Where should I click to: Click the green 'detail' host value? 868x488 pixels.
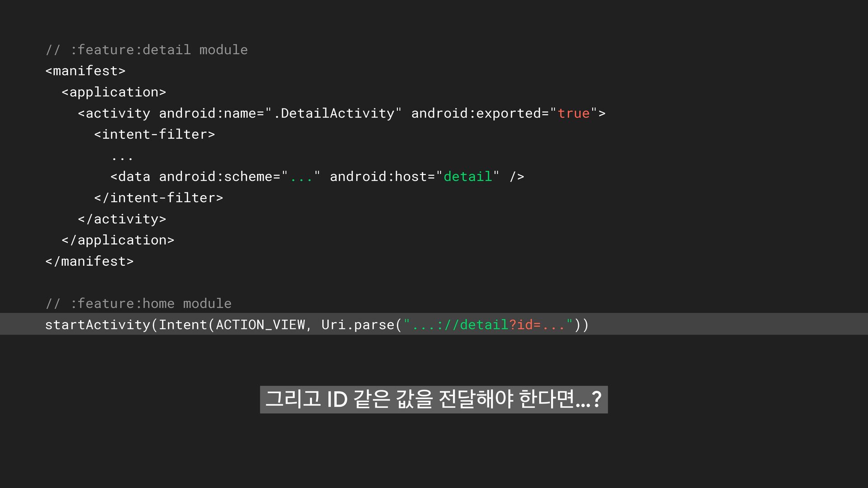pos(467,177)
